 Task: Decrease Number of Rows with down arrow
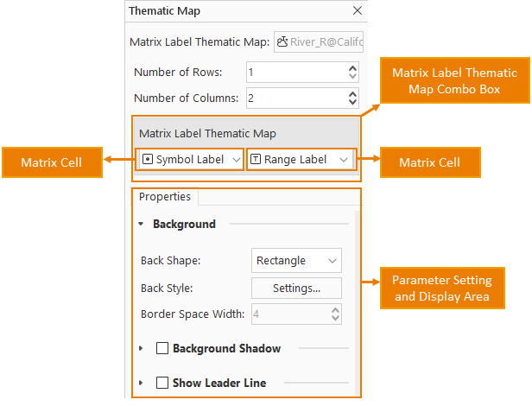pyautogui.click(x=352, y=77)
